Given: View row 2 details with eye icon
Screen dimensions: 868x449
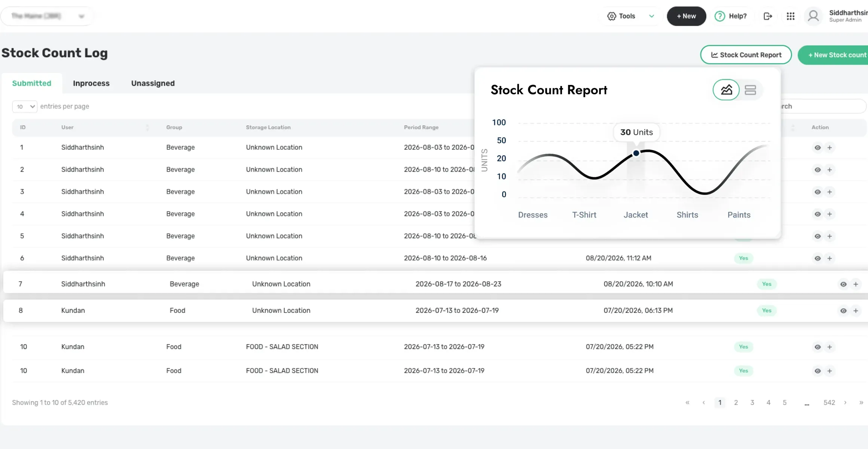Looking at the screenshot, I should coord(817,169).
